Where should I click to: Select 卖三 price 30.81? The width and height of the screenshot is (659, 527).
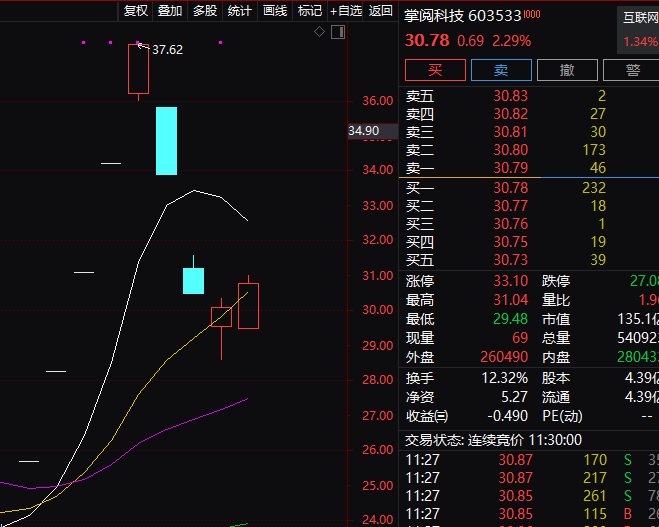click(510, 132)
